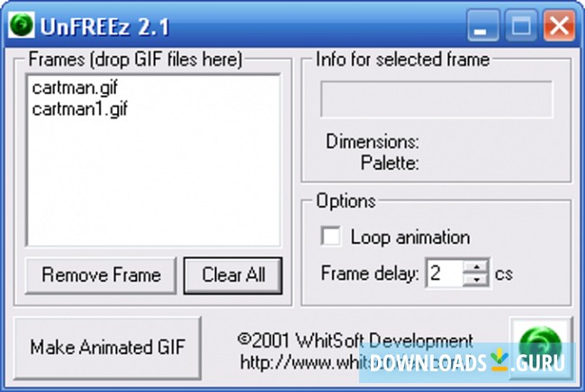Enable the Loop animation checkbox
This screenshot has width=585, height=392.
(x=330, y=236)
